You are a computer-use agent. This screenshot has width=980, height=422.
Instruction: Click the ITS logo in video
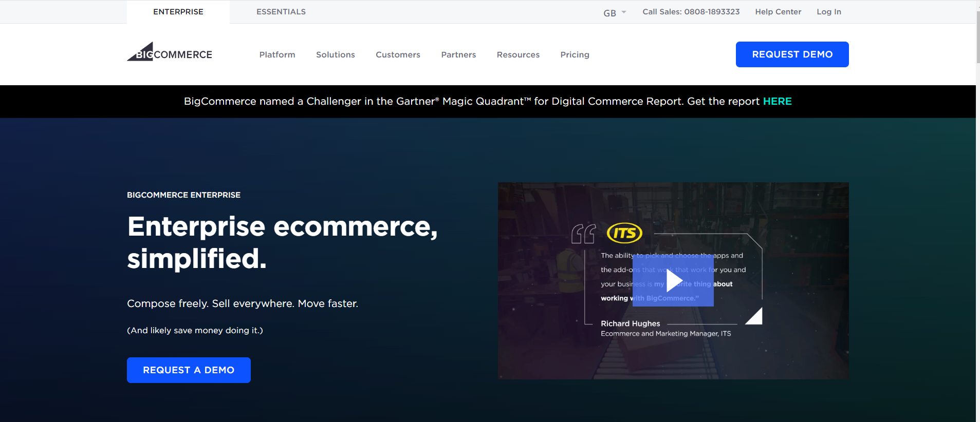coord(625,233)
